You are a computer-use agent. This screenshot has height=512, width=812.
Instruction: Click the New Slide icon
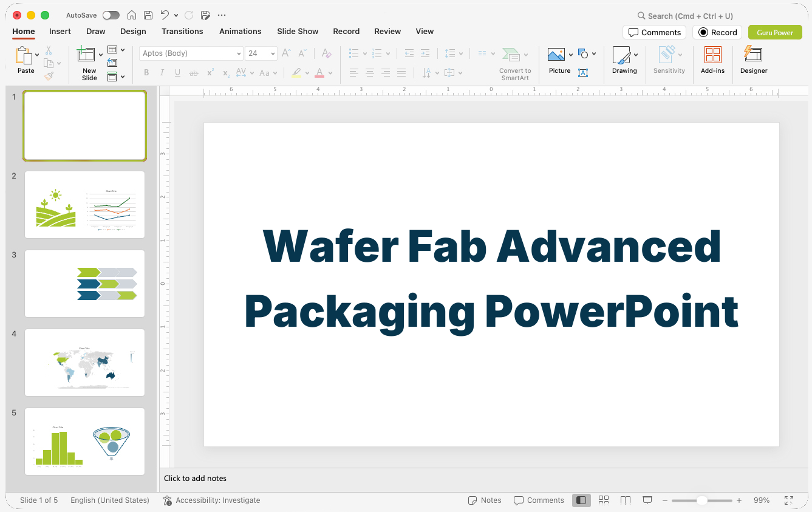pos(86,55)
